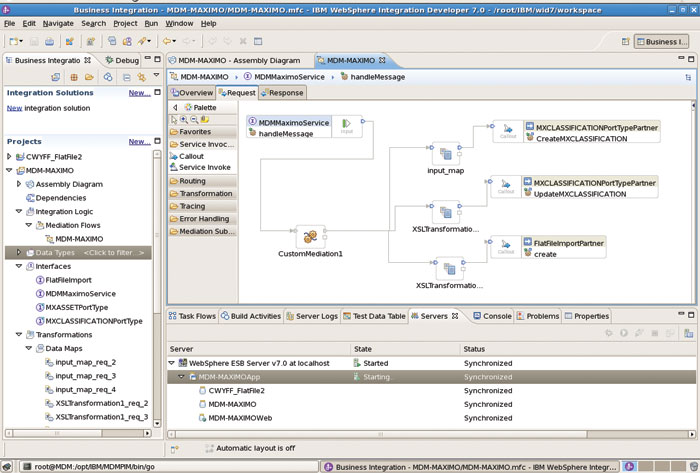Open the File menu

point(9,23)
